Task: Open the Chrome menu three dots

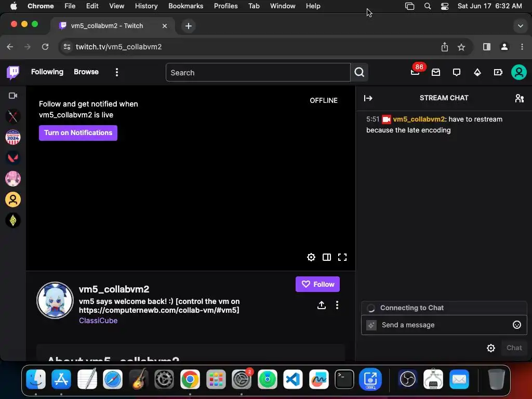Action: (x=522, y=47)
